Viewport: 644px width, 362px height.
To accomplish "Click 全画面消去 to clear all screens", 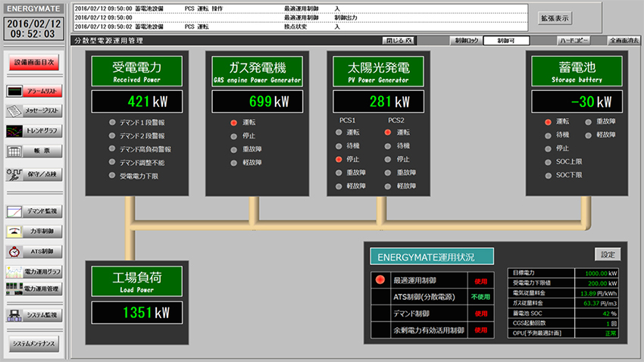I will [x=624, y=41].
